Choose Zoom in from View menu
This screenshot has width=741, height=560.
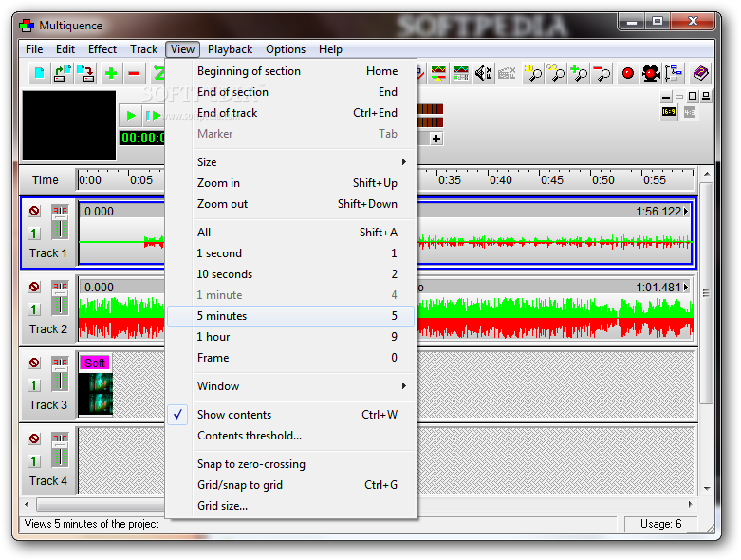click(x=290, y=183)
